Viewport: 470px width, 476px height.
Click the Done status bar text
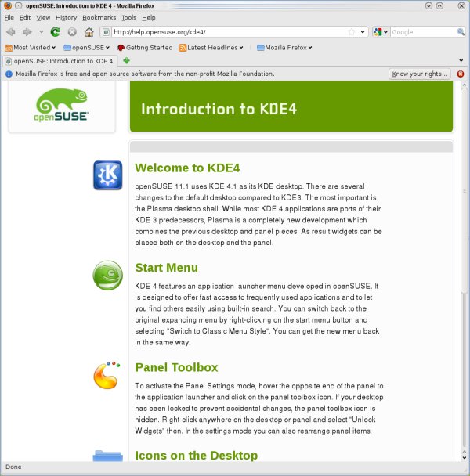click(x=13, y=467)
